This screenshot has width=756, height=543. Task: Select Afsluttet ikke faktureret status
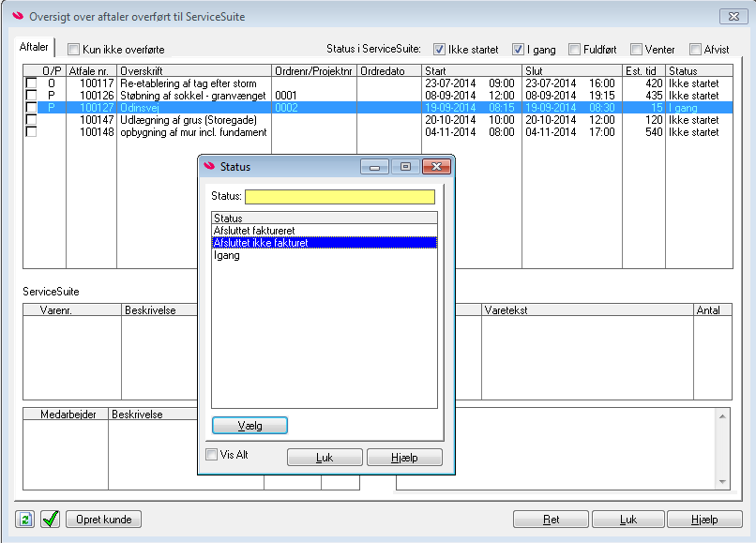[325, 243]
